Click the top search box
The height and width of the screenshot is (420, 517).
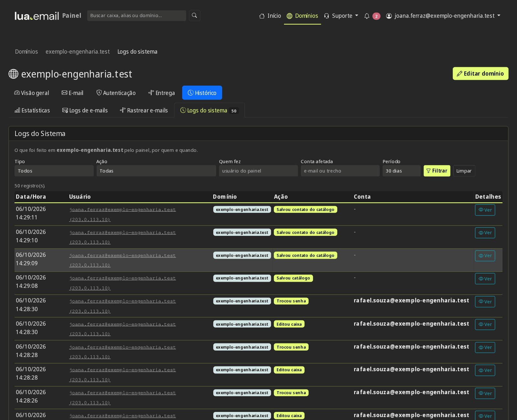pyautogui.click(x=137, y=16)
